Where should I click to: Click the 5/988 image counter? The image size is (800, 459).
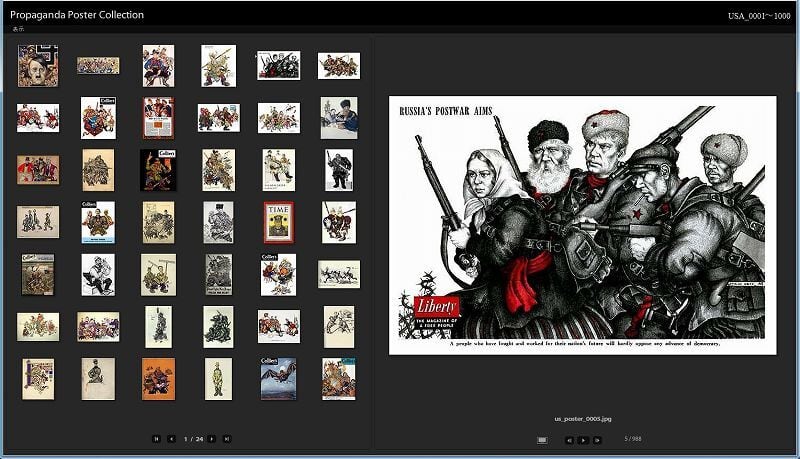click(x=633, y=439)
